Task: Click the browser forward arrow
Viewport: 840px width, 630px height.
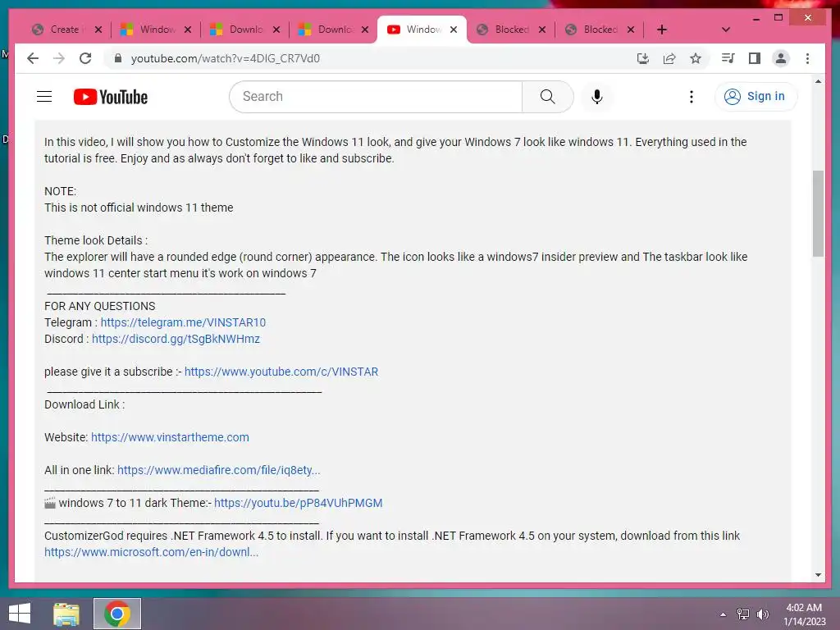Action: [59, 58]
